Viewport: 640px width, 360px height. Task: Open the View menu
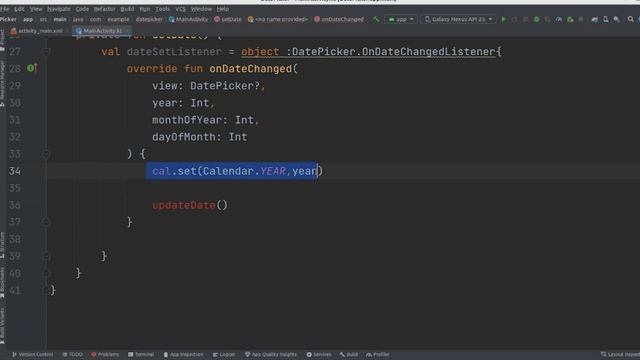pos(36,9)
